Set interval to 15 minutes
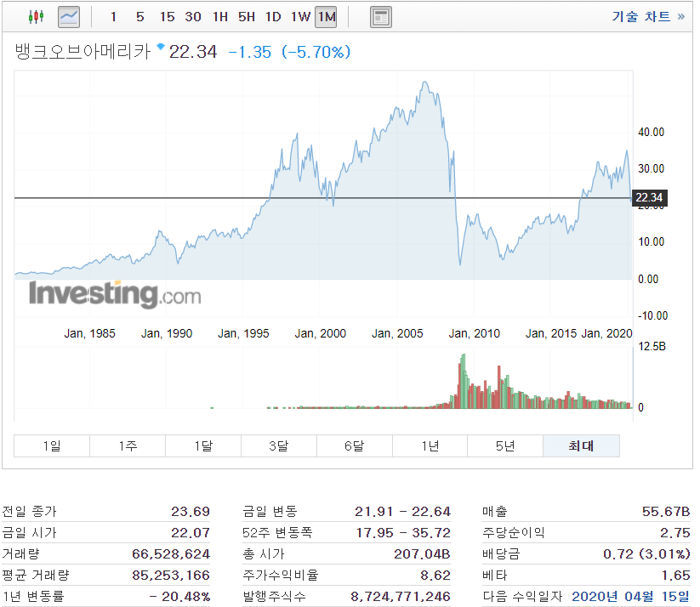This screenshot has height=607, width=700. pyautogui.click(x=167, y=17)
